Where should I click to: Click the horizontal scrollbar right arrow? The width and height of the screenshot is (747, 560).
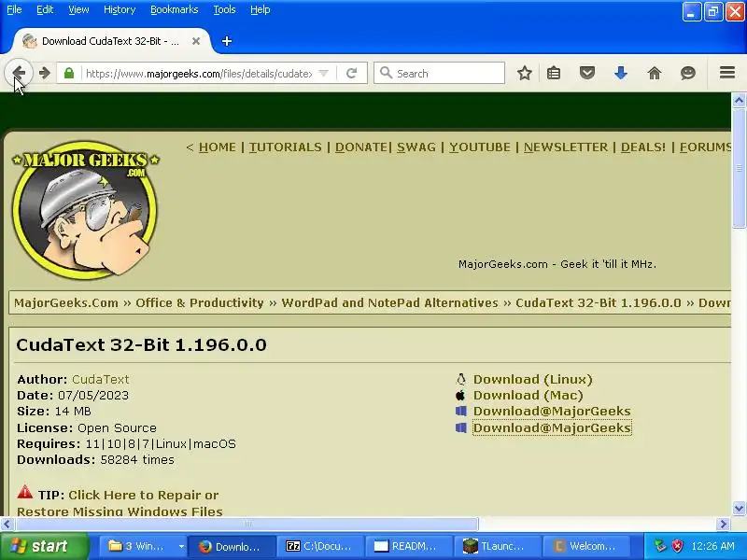tap(723, 525)
